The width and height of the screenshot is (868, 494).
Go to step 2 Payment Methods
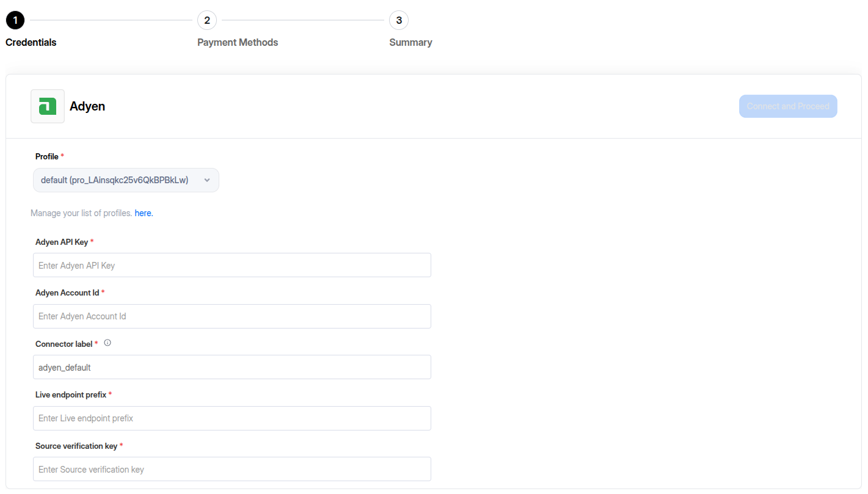pyautogui.click(x=207, y=20)
